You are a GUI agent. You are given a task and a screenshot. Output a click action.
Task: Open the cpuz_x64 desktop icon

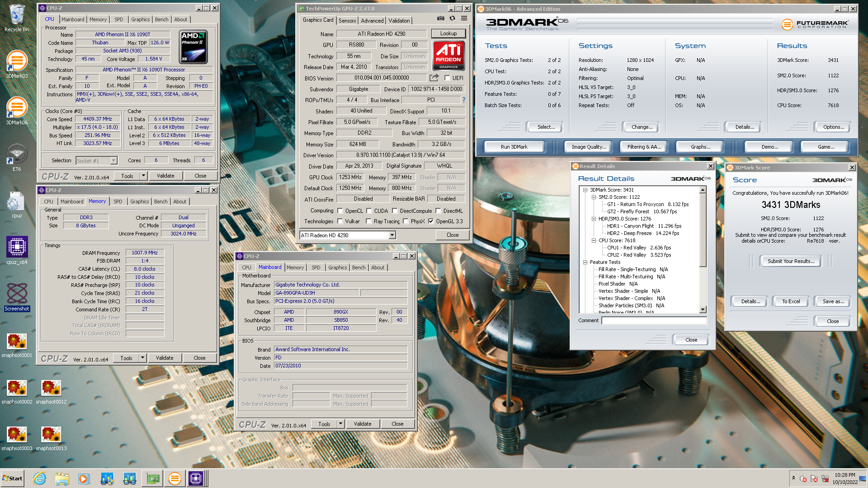[17, 250]
